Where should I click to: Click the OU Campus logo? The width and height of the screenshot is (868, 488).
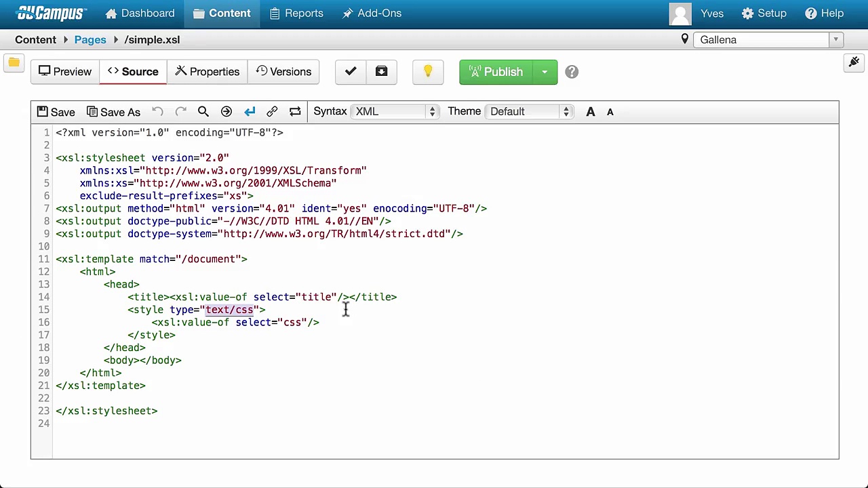point(51,14)
